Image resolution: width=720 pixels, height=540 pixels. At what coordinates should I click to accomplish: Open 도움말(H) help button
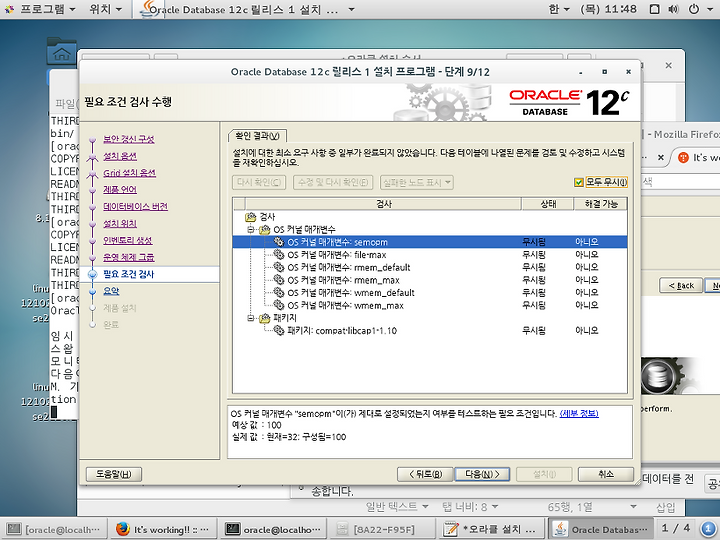pyautogui.click(x=113, y=474)
